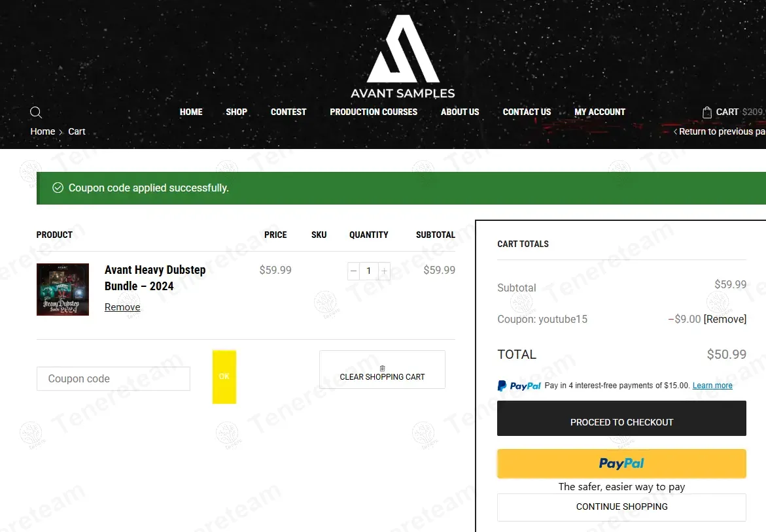Click the Subtotal label in Cart Totals
766x532 pixels.
click(516, 288)
